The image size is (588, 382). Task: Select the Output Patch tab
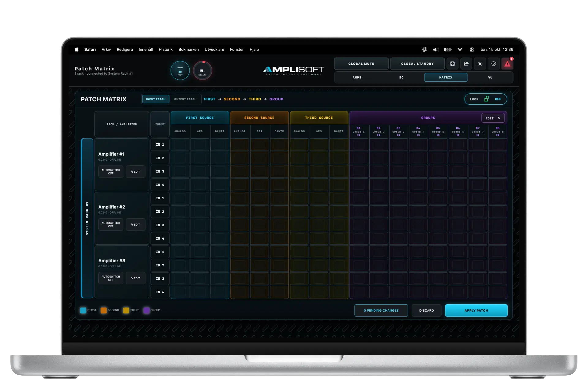[x=185, y=99]
